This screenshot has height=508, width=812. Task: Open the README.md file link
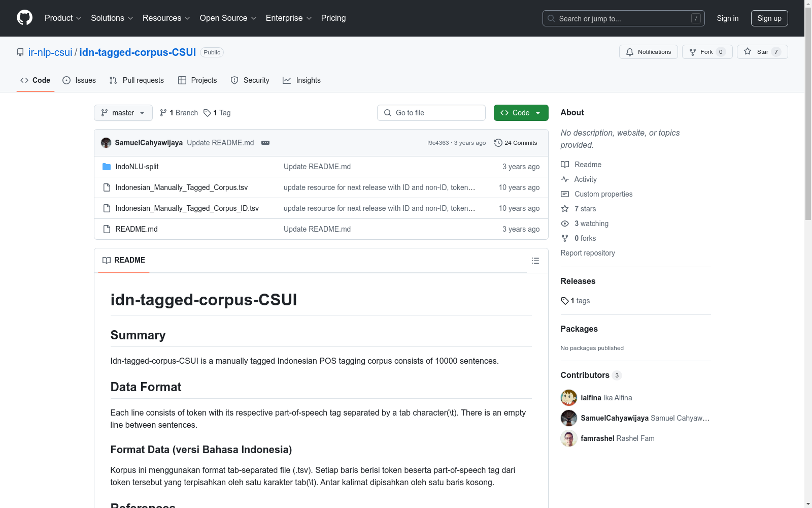click(x=137, y=229)
